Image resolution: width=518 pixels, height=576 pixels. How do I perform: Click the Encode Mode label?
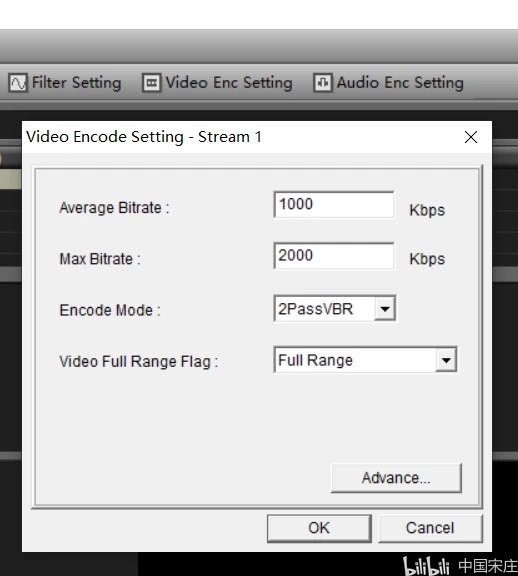(110, 310)
